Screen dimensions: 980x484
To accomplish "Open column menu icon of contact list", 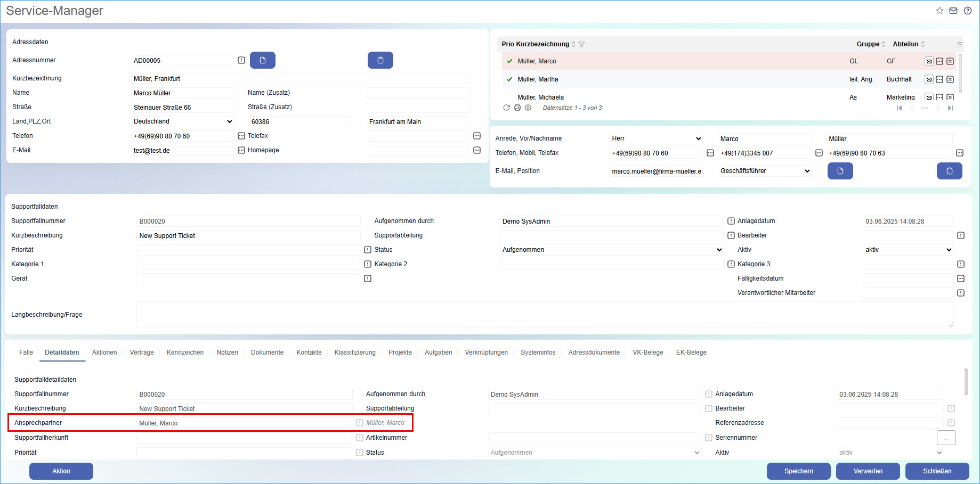I will tap(960, 44).
